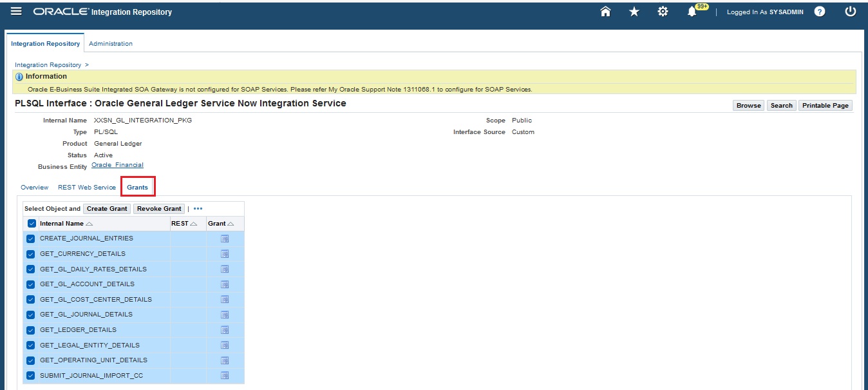Viewport: 868px width, 390px height.
Task: Sort by the Internal Name column
Action: point(66,224)
